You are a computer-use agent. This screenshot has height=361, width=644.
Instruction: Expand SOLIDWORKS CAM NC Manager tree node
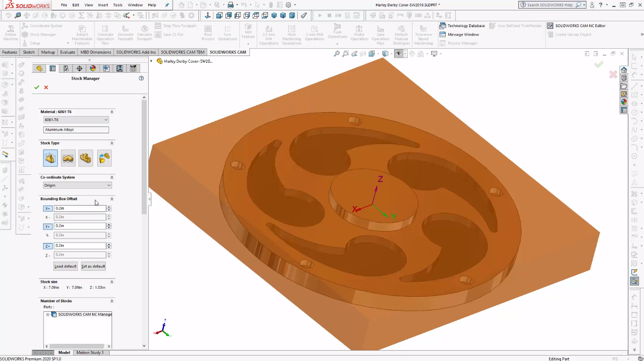pyautogui.click(x=47, y=314)
